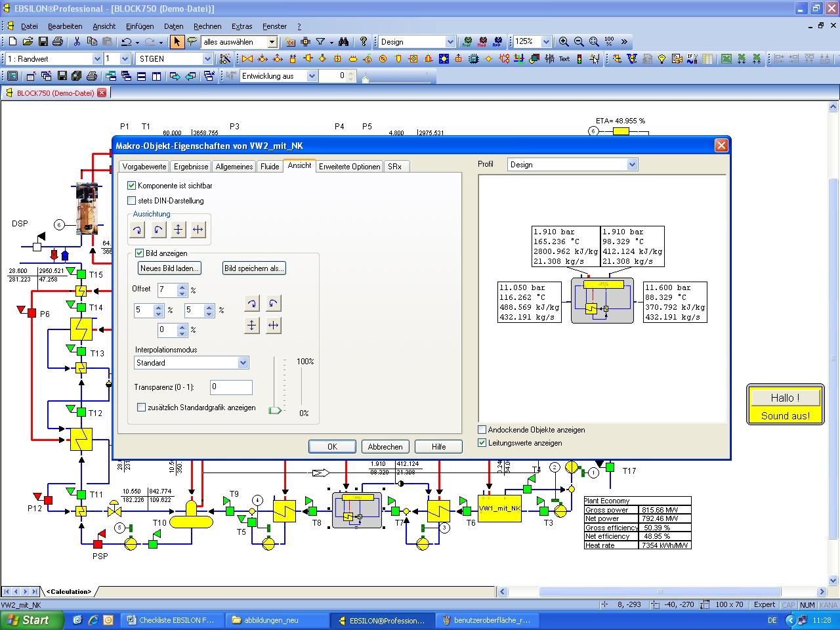Click Transparenz input field
840x630 pixels.
[x=231, y=387]
